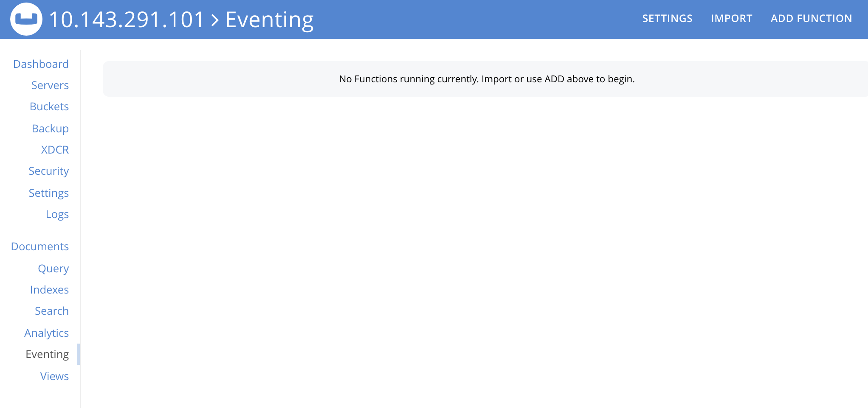Open the Indexes page

[x=50, y=290]
